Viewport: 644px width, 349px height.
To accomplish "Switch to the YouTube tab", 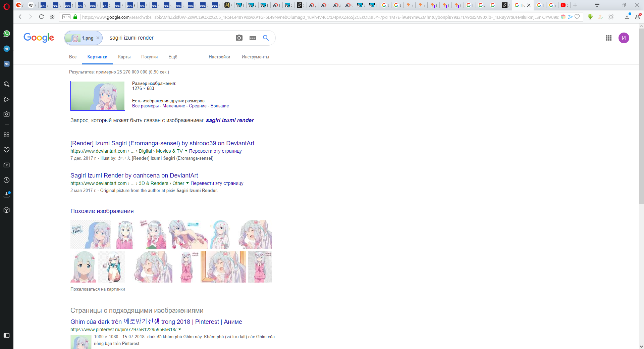I will pyautogui.click(x=564, y=5).
